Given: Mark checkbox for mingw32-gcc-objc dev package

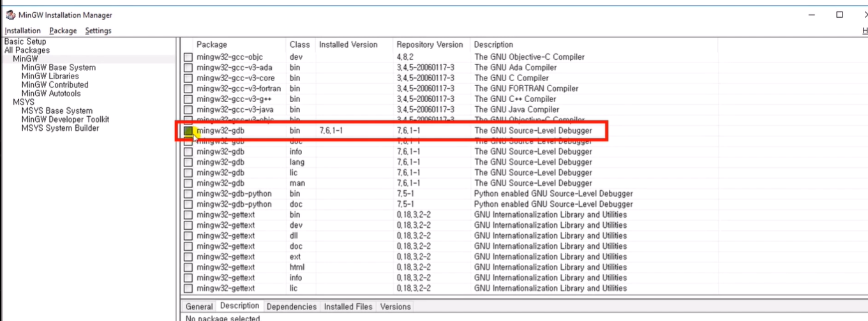Looking at the screenshot, I should click(188, 57).
